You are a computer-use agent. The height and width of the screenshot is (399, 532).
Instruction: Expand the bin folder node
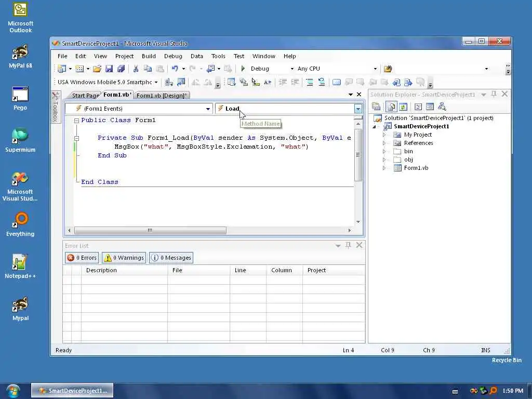(x=384, y=151)
